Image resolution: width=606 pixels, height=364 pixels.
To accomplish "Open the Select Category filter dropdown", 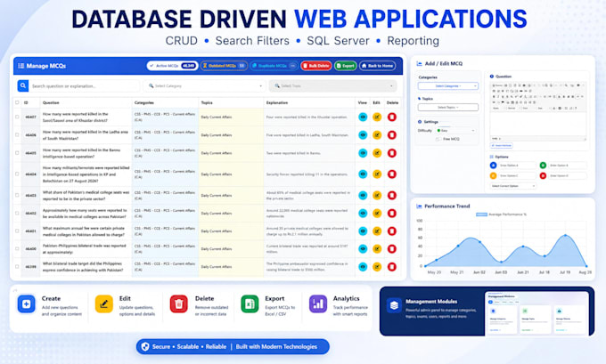I will pyautogui.click(x=205, y=85).
